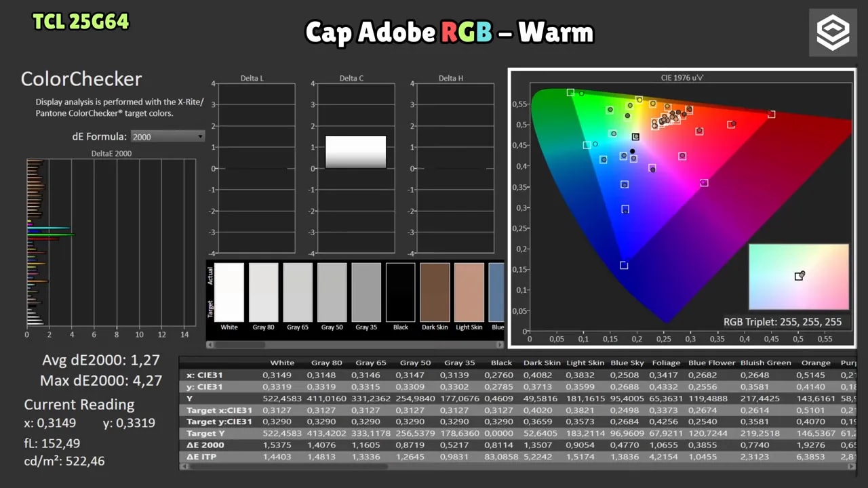Click the DeltaE 2000 bar chart
This screenshot has height=488, width=868.
(x=111, y=242)
